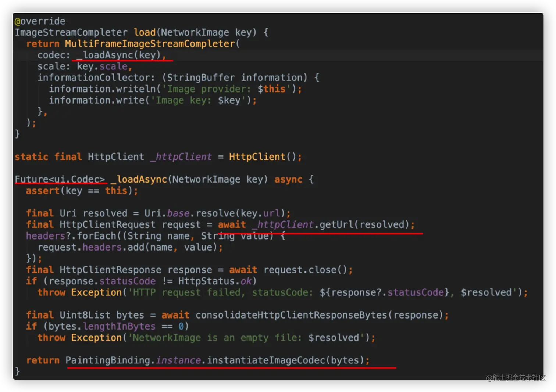Click HttpClient() constructor call
Image resolution: width=556 pixels, height=392 pixels.
pyautogui.click(x=263, y=157)
